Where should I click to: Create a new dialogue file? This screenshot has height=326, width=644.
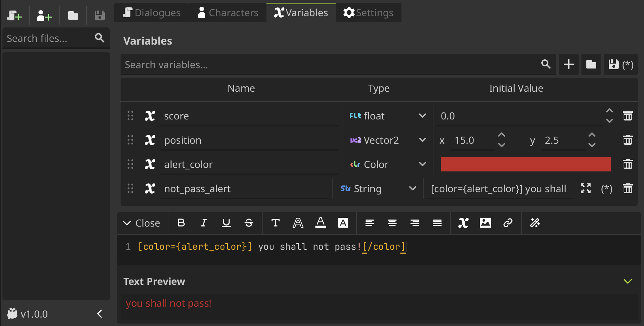point(14,15)
